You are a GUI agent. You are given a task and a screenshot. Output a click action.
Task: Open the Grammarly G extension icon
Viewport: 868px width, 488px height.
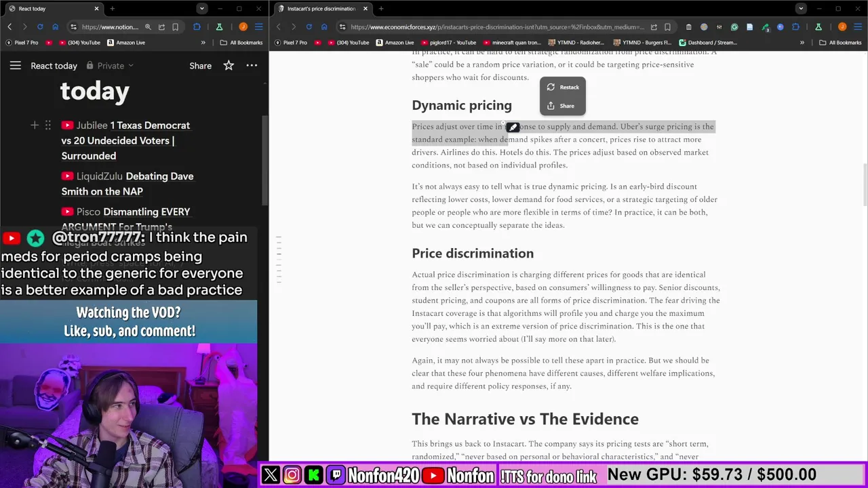point(734,27)
